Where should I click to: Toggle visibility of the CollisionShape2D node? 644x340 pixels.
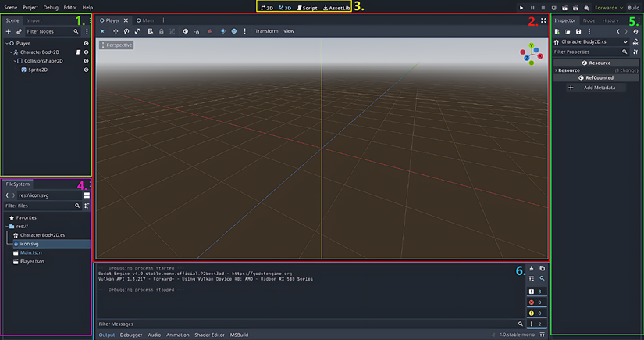point(86,61)
